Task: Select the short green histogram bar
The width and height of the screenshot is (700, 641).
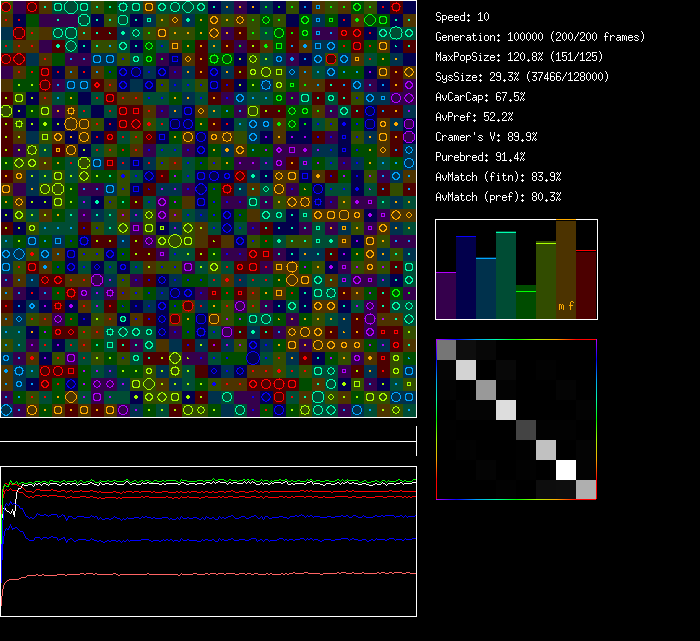Action: pyautogui.click(x=526, y=303)
